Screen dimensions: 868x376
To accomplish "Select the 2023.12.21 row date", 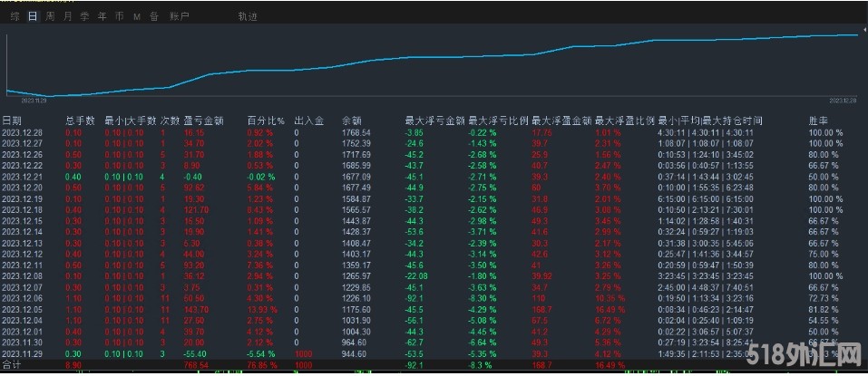I will click(x=23, y=176).
